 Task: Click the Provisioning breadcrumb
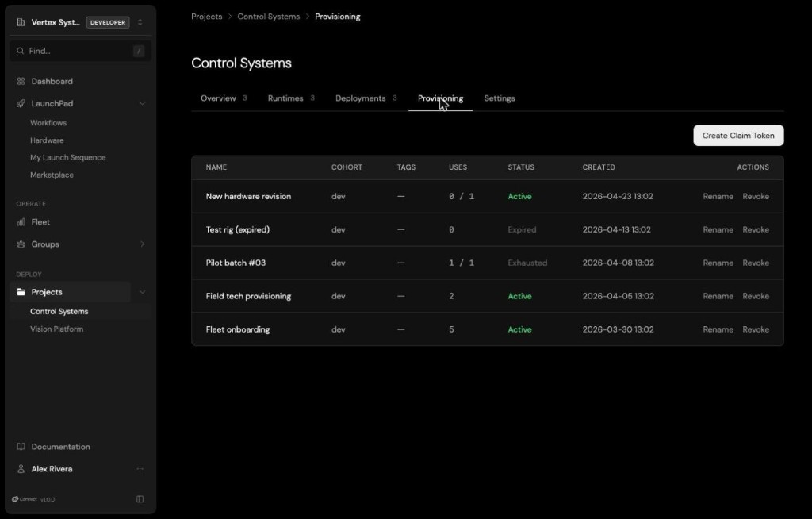point(338,17)
